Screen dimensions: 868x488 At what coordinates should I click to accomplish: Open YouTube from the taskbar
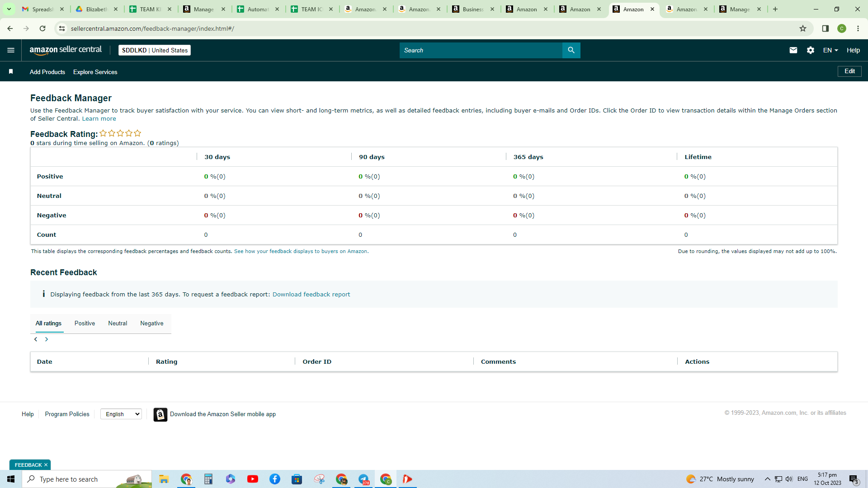pos(253,479)
